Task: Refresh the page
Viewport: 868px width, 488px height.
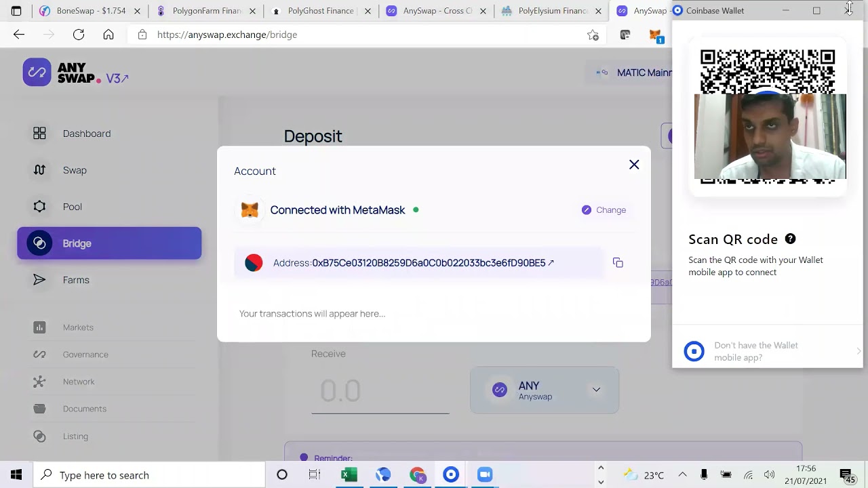Action: [79, 35]
